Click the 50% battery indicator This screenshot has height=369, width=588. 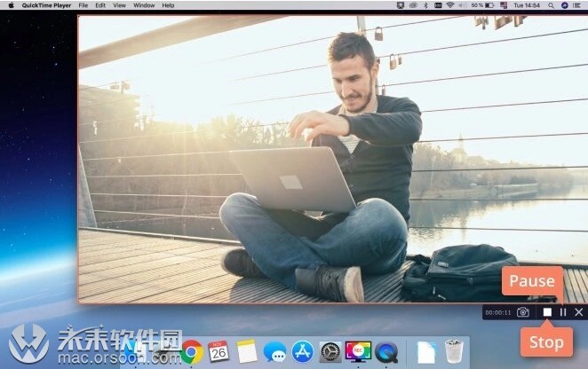[482, 5]
